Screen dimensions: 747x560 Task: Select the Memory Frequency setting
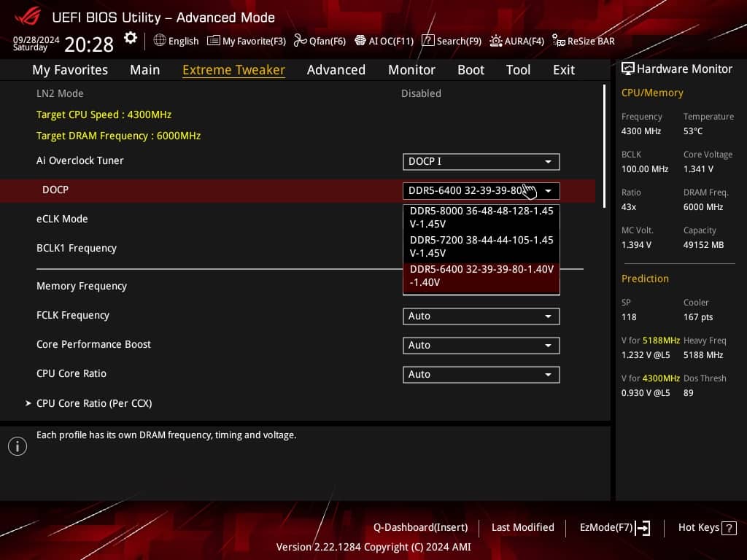click(82, 286)
